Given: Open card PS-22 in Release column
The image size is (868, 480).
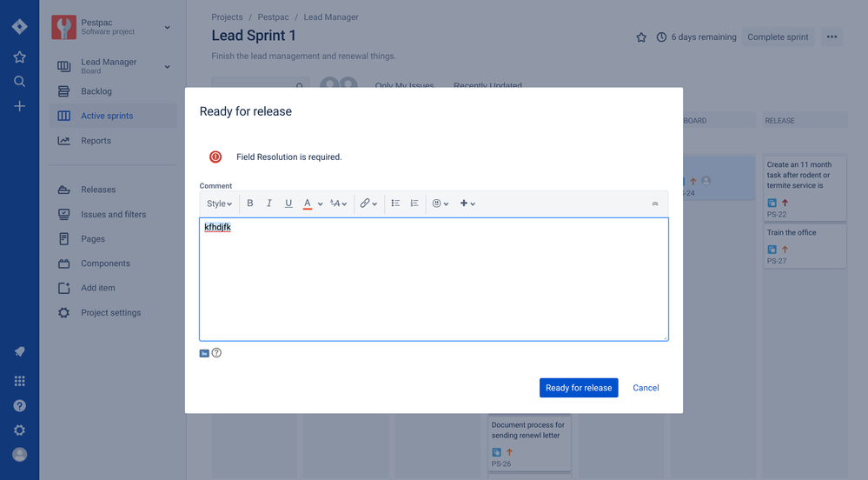Looking at the screenshot, I should 805,189.
